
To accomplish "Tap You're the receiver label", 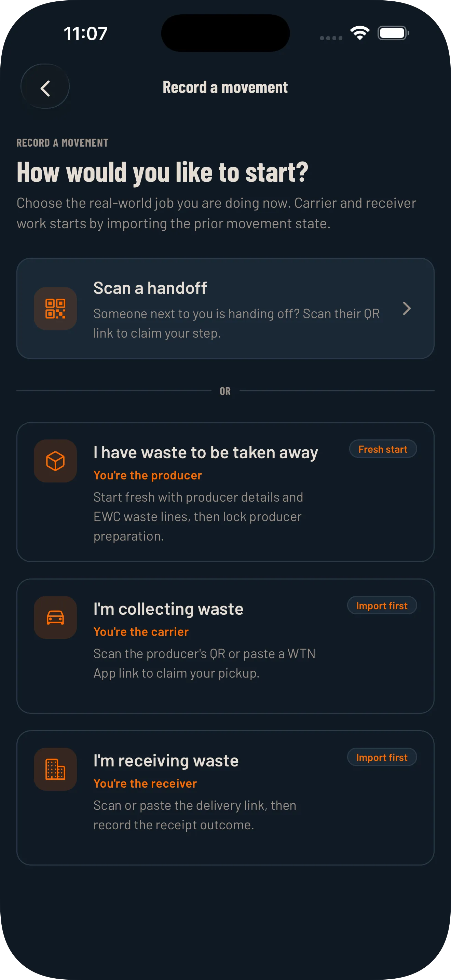I will coord(145,783).
